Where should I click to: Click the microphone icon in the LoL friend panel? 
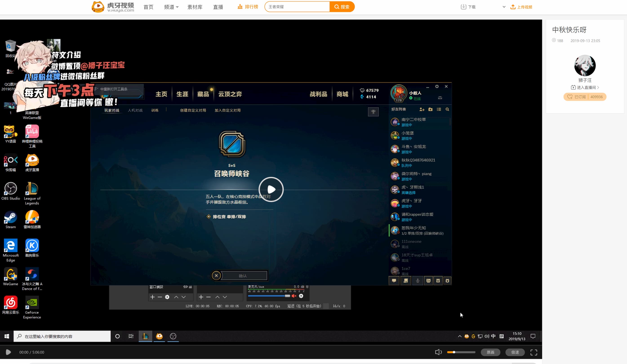click(x=418, y=281)
